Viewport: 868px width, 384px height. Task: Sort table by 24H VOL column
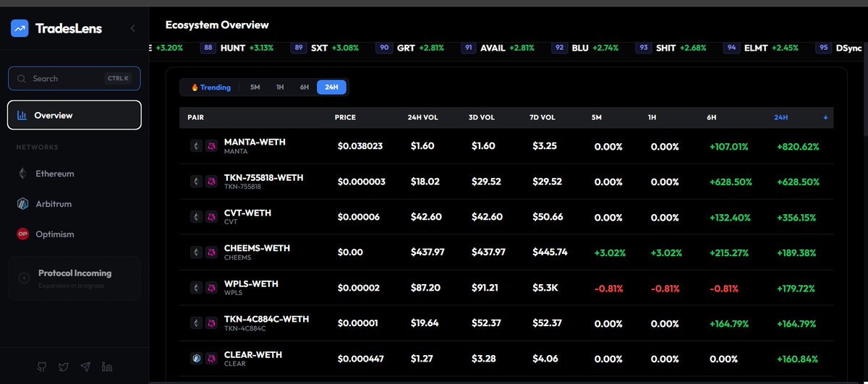(421, 117)
